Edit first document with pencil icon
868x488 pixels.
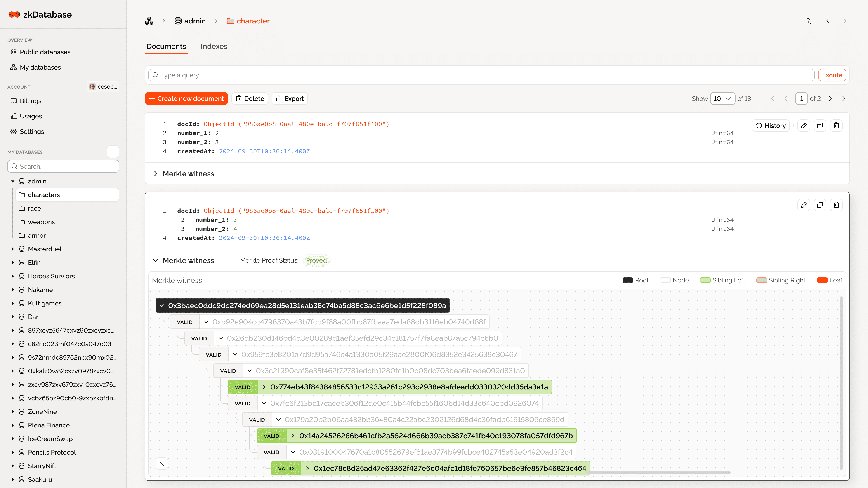click(x=804, y=126)
